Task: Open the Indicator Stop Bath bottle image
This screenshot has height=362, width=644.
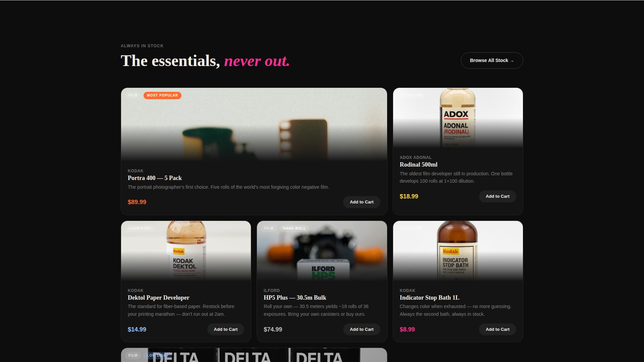Action: point(458,250)
